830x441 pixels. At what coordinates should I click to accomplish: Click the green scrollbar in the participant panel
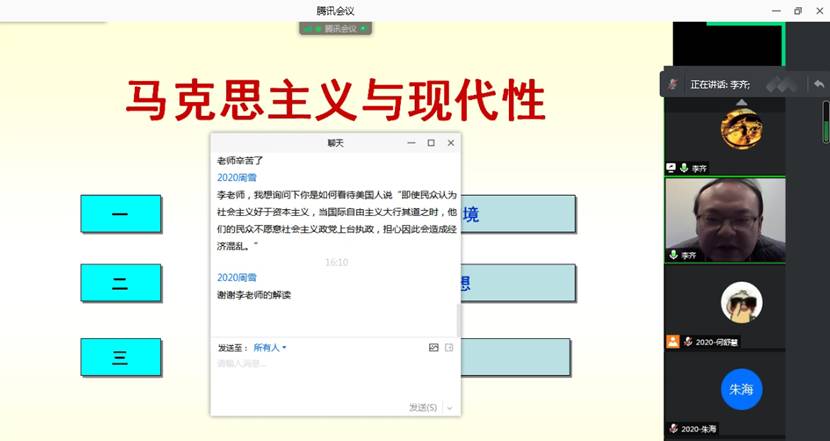pyautogui.click(x=826, y=122)
